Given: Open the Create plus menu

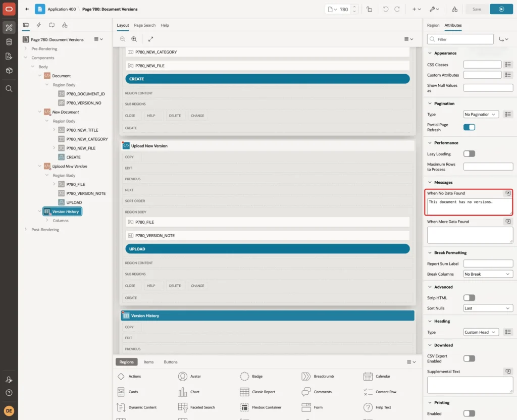Looking at the screenshot, I should (417, 9).
